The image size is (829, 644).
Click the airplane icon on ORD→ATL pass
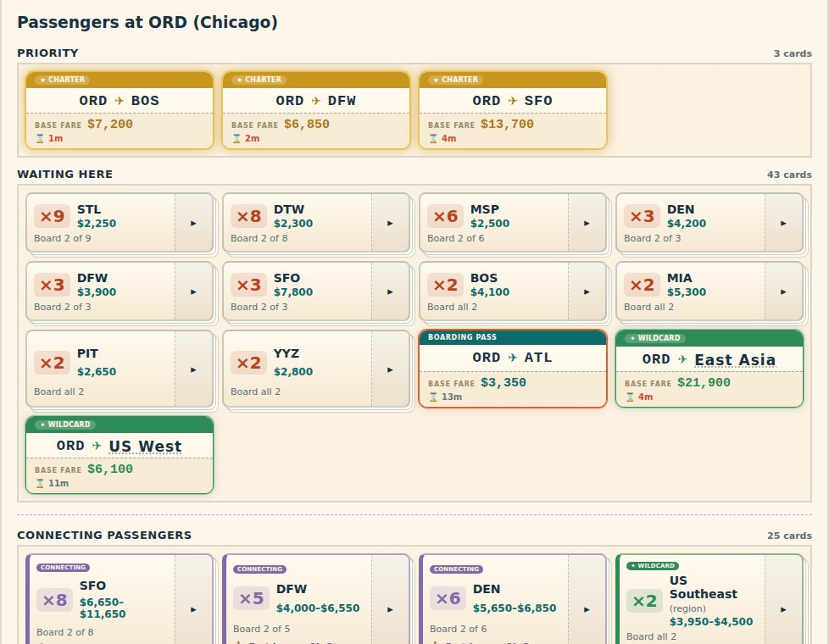point(513,358)
